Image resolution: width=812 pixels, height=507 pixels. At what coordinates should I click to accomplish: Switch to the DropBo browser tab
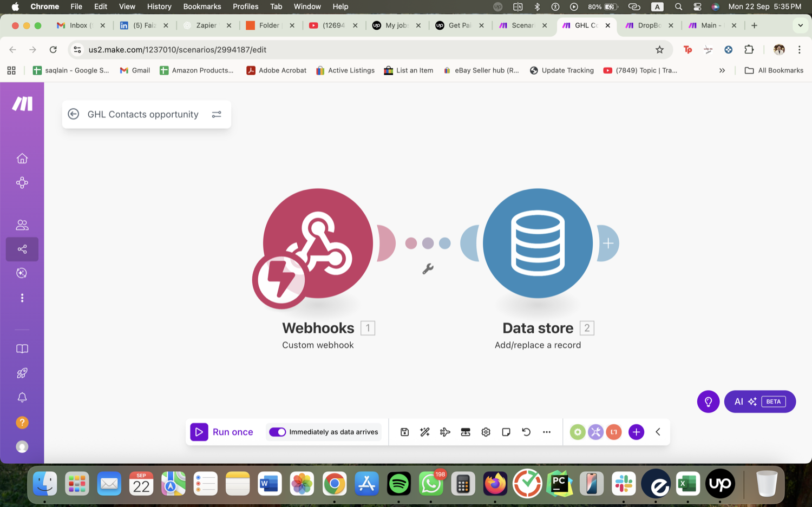649,25
